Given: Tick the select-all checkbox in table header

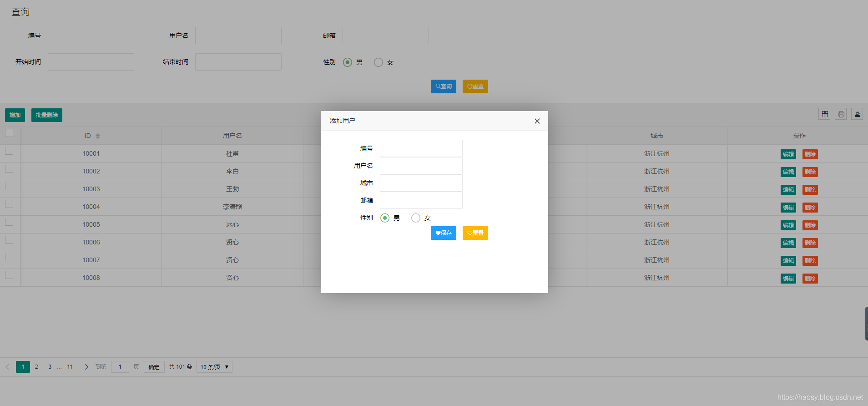Looking at the screenshot, I should click(x=9, y=133).
